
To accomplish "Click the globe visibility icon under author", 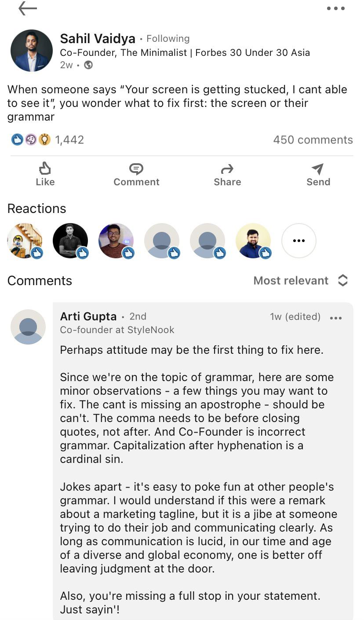I will coord(88,65).
